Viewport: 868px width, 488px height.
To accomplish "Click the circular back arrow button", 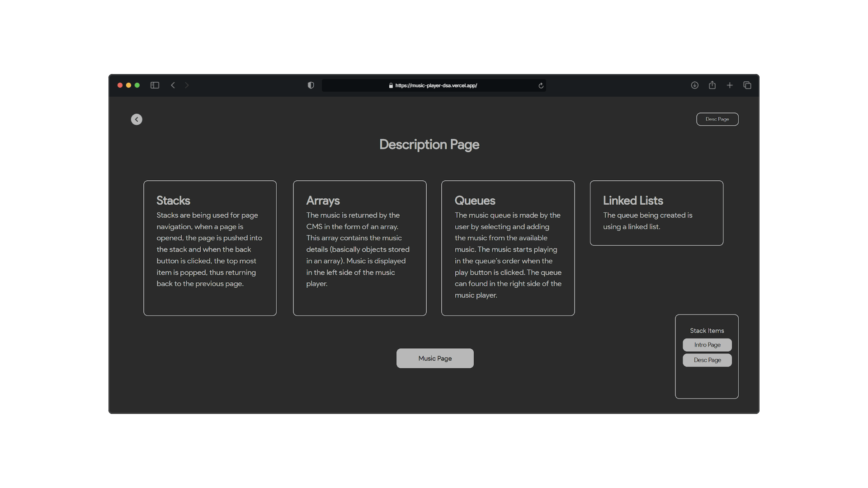I will [137, 119].
